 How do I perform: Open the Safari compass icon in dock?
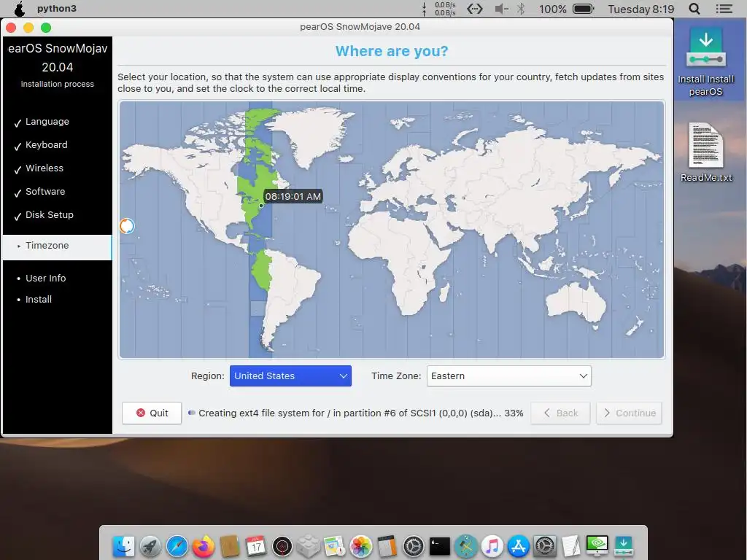177,546
